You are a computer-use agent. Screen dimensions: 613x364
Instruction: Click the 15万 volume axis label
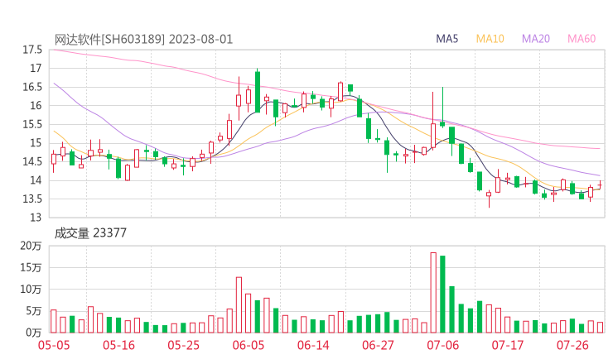[31, 267]
